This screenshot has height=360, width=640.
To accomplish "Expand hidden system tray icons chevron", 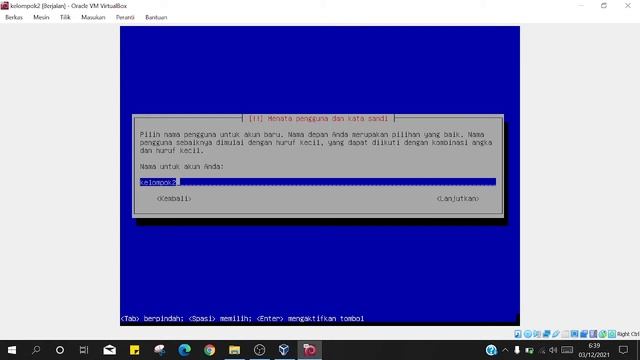I will (x=505, y=350).
